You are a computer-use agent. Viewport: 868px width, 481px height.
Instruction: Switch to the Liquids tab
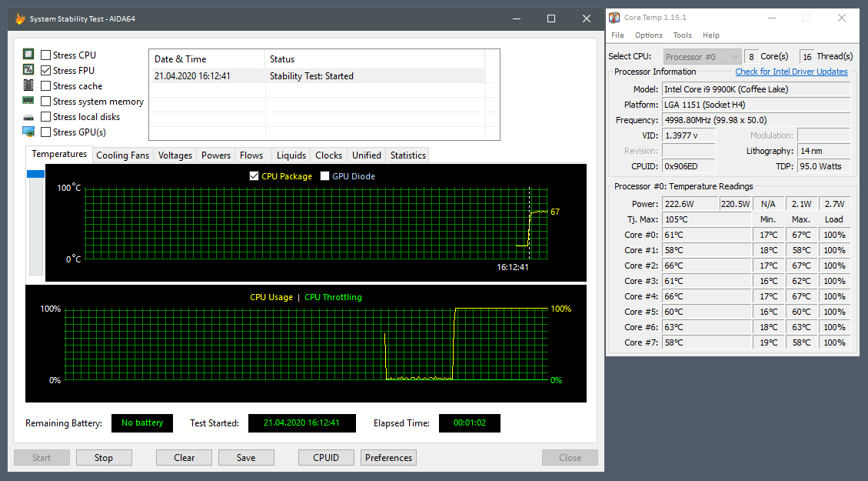(291, 155)
